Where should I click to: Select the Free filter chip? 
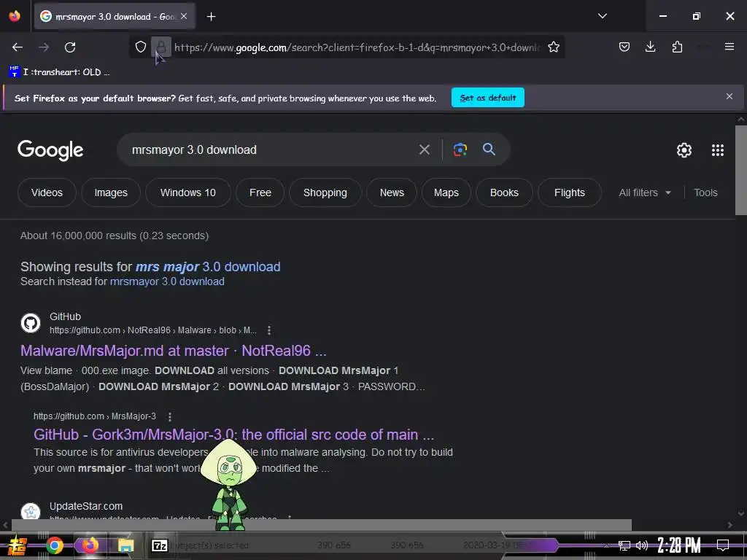[260, 192]
